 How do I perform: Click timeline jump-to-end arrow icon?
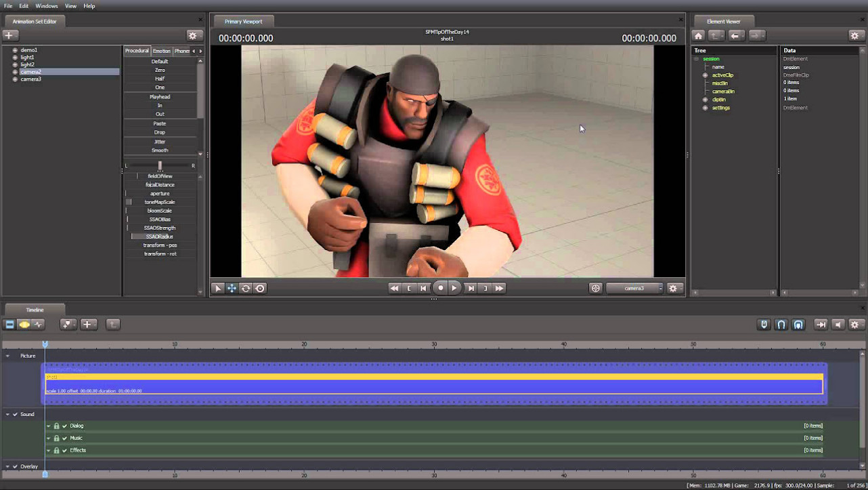[x=821, y=325]
